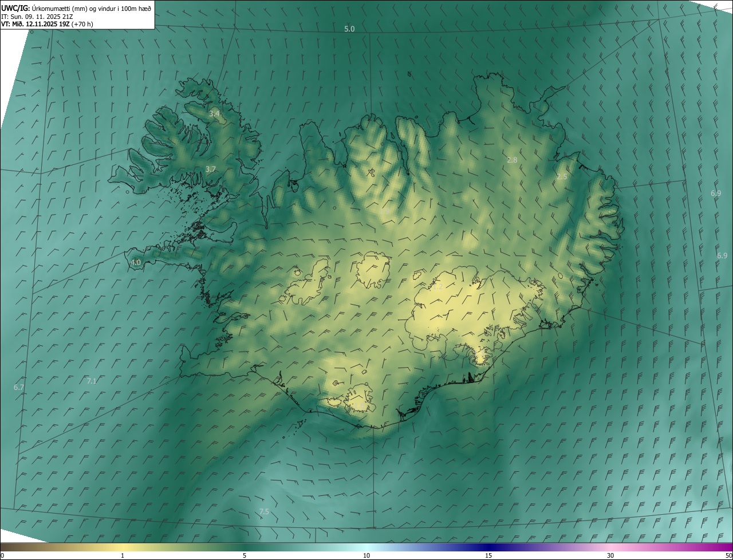Screen dimensions: 733x560
Task: Click the colorbar tick label 15
Action: point(488,556)
